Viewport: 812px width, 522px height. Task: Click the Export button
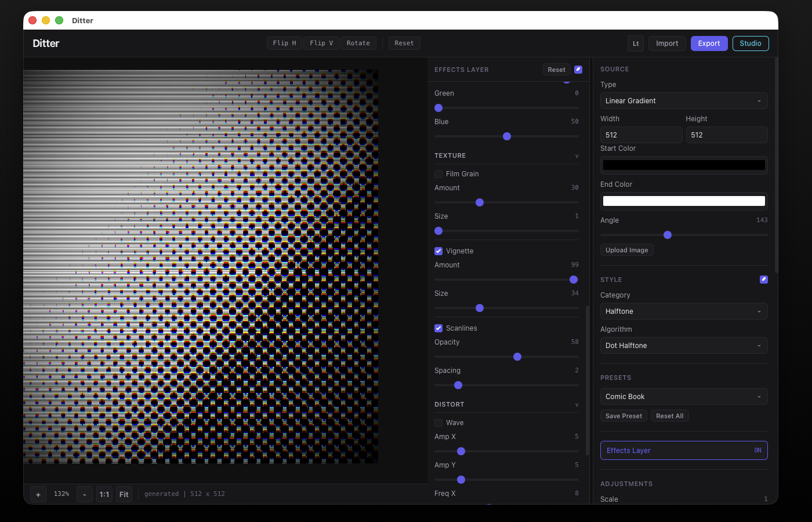pyautogui.click(x=709, y=43)
